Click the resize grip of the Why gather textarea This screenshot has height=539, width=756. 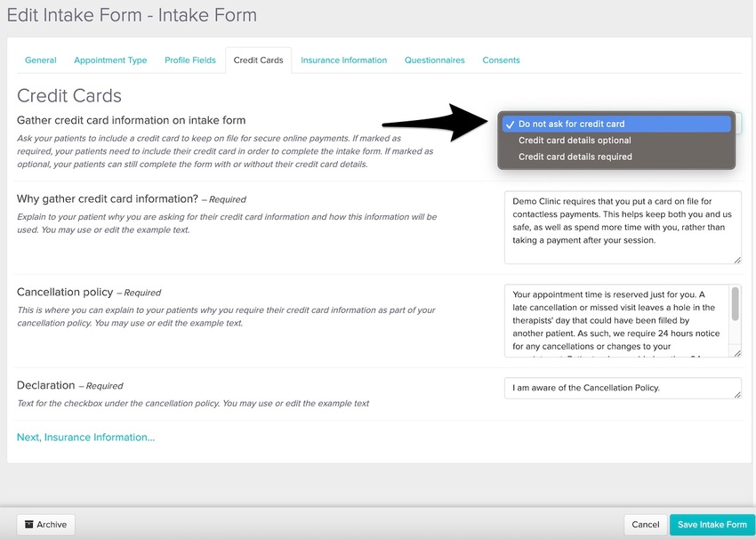(x=736, y=261)
